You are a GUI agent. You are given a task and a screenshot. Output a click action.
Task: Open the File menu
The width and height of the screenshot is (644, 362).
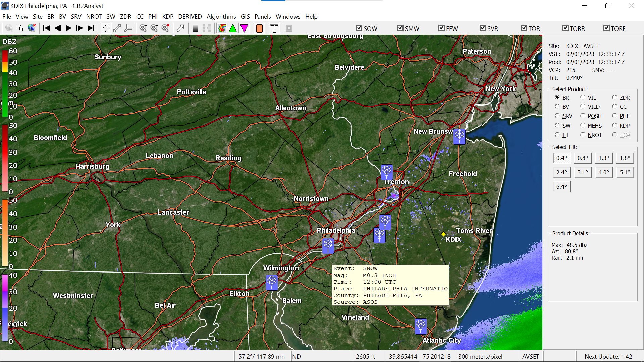click(7, 17)
